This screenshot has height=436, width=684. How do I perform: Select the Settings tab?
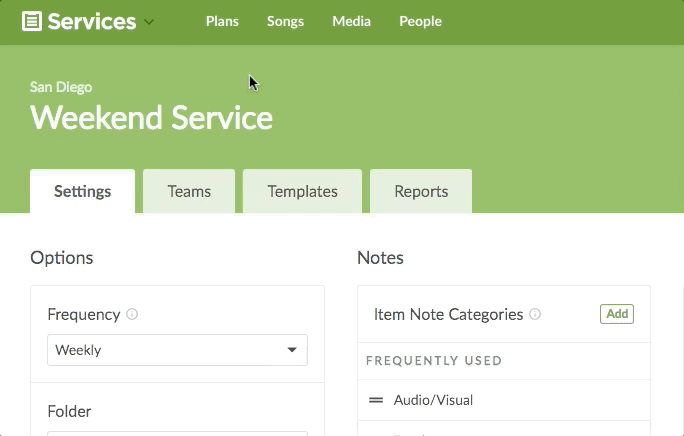(x=82, y=191)
